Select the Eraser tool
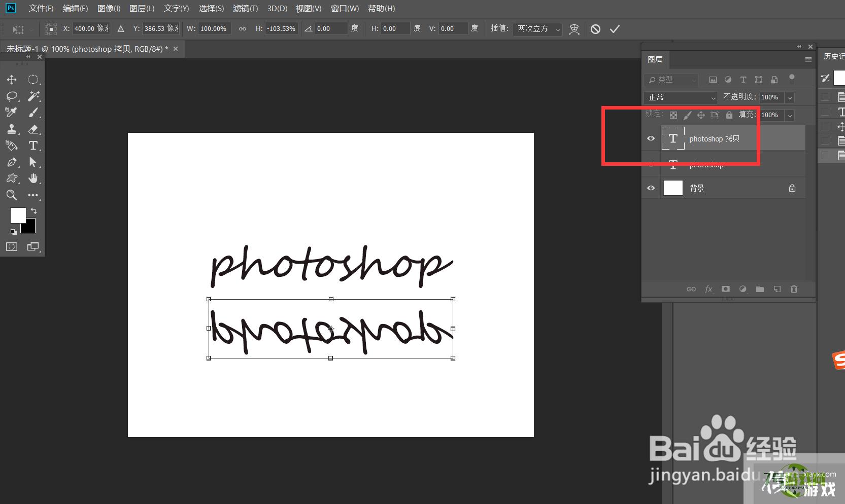 pos(33,129)
